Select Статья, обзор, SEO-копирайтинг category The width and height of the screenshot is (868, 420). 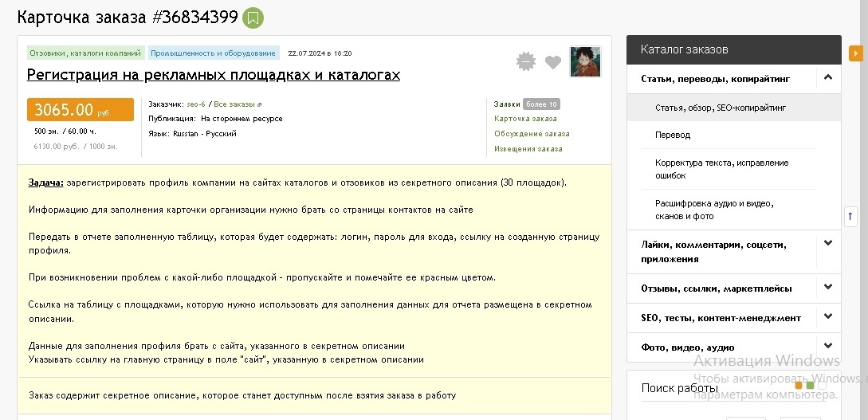[x=721, y=108]
